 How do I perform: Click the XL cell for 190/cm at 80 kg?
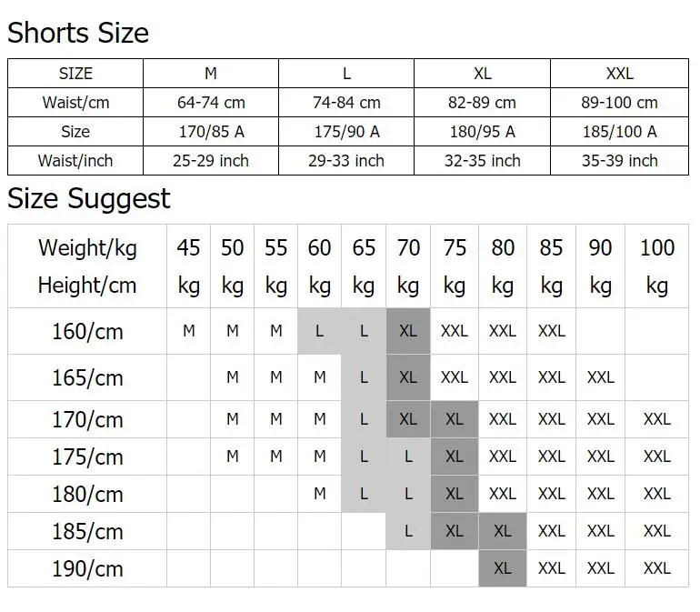[x=502, y=568]
